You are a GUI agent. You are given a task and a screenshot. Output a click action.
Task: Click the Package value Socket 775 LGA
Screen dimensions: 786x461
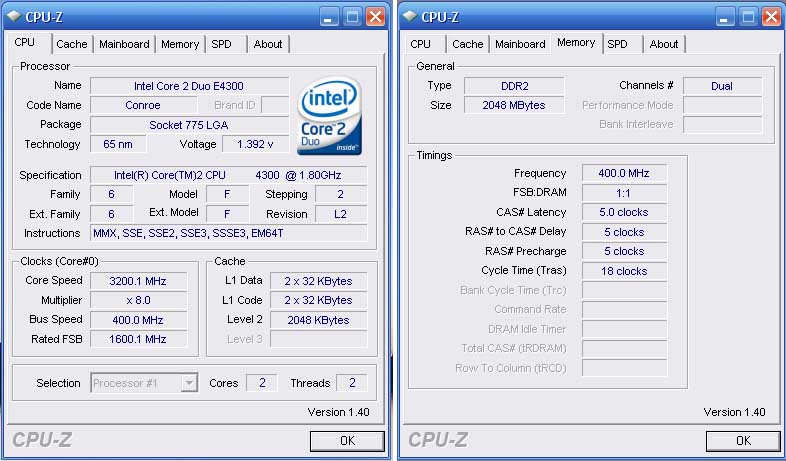(x=189, y=125)
